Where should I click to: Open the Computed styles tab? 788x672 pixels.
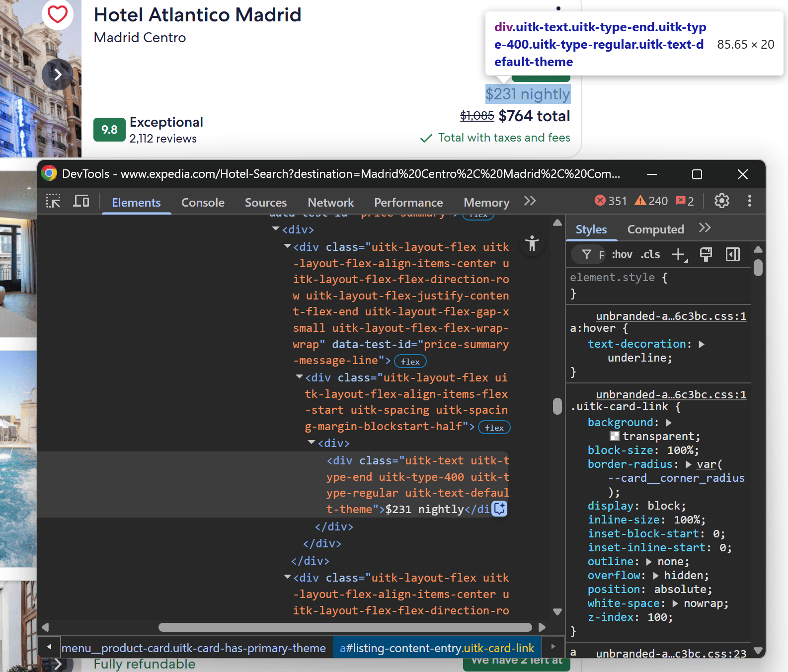point(656,229)
